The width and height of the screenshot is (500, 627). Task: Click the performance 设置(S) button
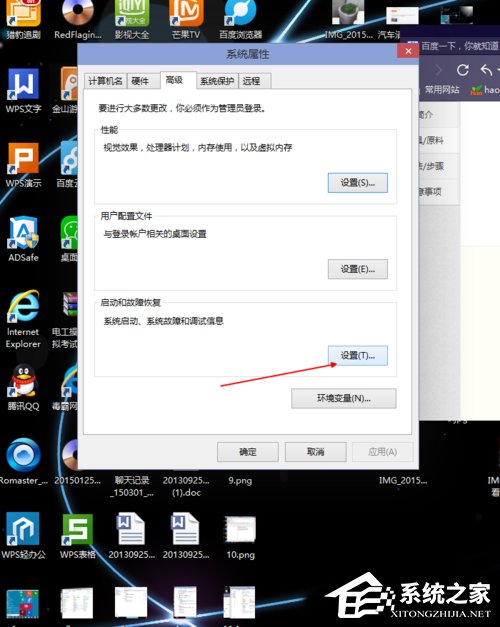pos(358,183)
